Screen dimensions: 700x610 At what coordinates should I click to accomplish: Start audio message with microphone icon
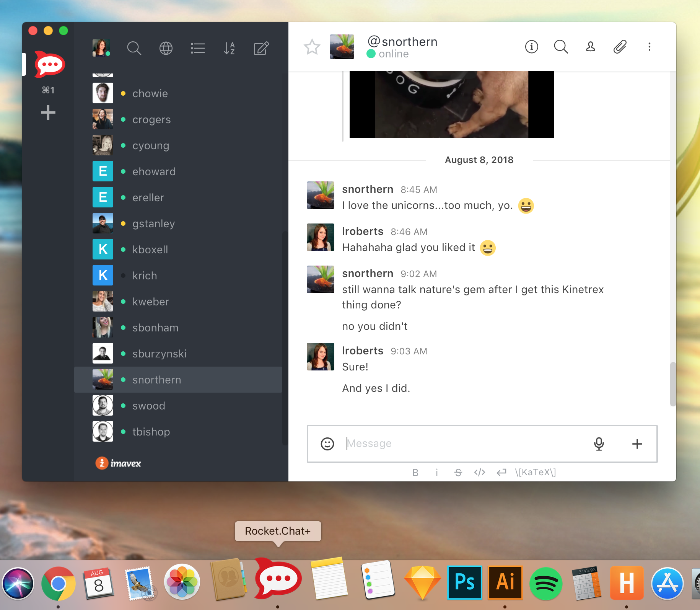pyautogui.click(x=599, y=444)
